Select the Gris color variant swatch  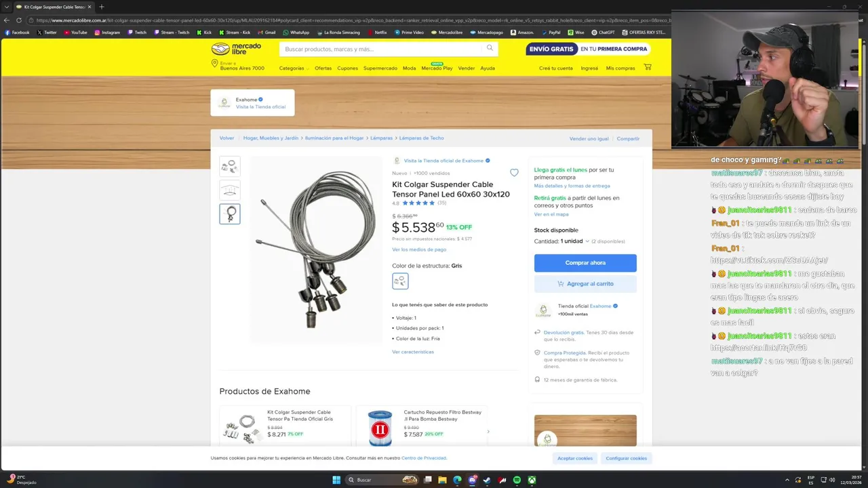point(400,281)
